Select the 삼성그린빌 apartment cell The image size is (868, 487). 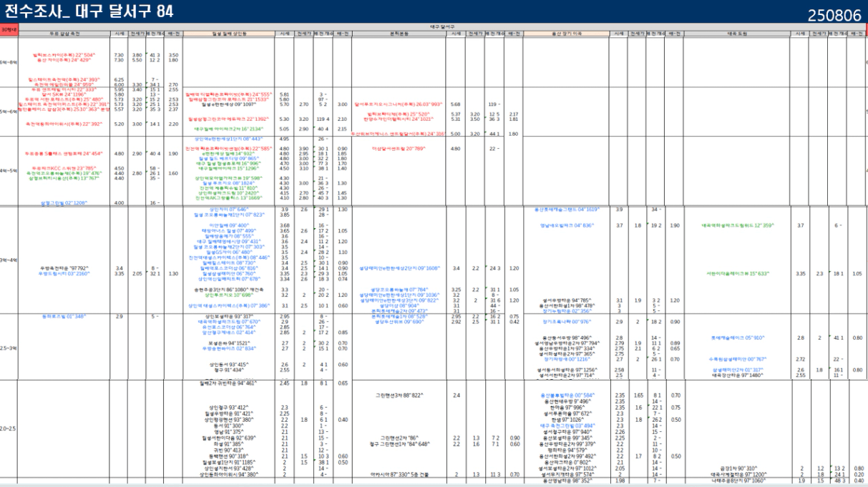click(x=64, y=203)
